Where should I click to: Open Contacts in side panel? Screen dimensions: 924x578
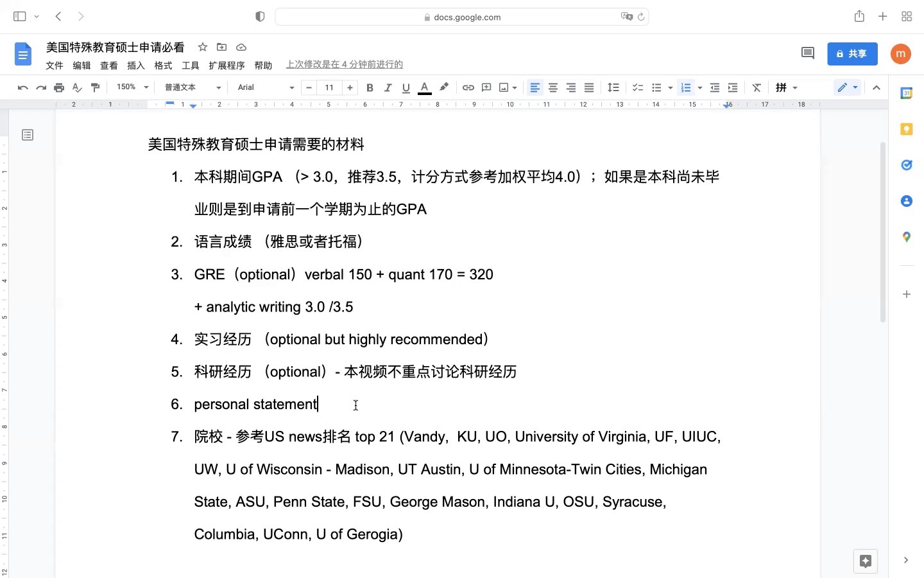pyautogui.click(x=907, y=201)
